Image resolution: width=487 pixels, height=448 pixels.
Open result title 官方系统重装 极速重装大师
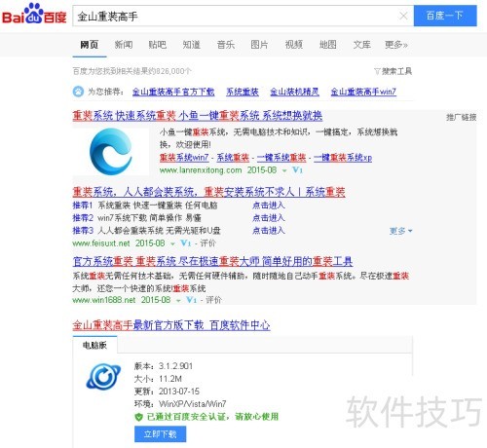click(x=212, y=261)
